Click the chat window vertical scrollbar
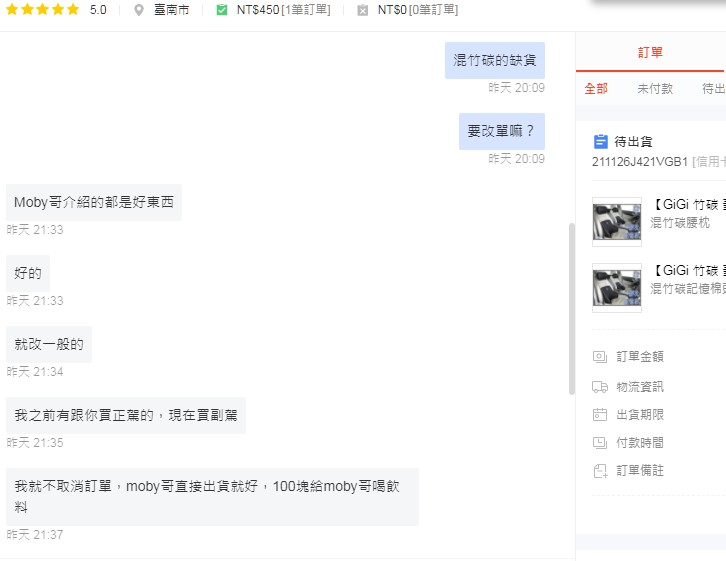 click(x=571, y=308)
